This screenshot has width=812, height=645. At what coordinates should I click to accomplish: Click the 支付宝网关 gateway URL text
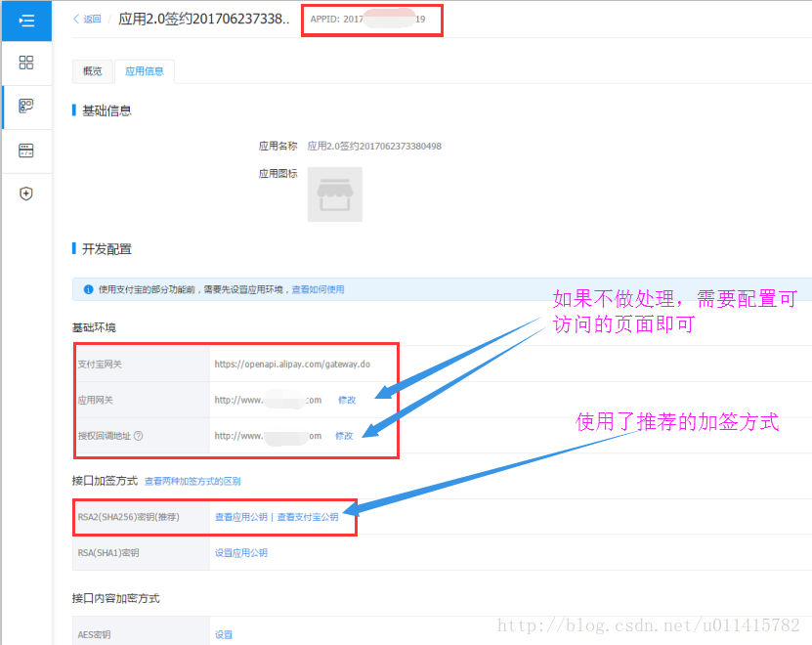coord(292,364)
